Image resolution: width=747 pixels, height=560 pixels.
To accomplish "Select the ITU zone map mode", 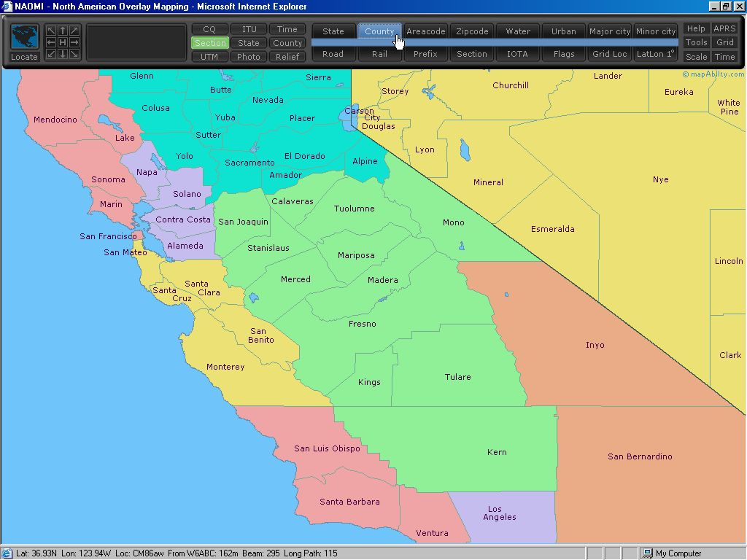I will [x=249, y=29].
